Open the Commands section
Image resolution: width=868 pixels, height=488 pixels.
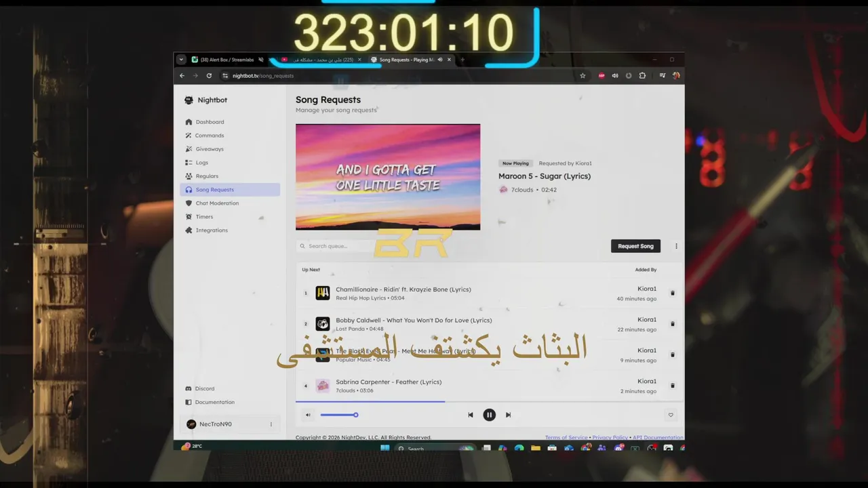[229, 136]
